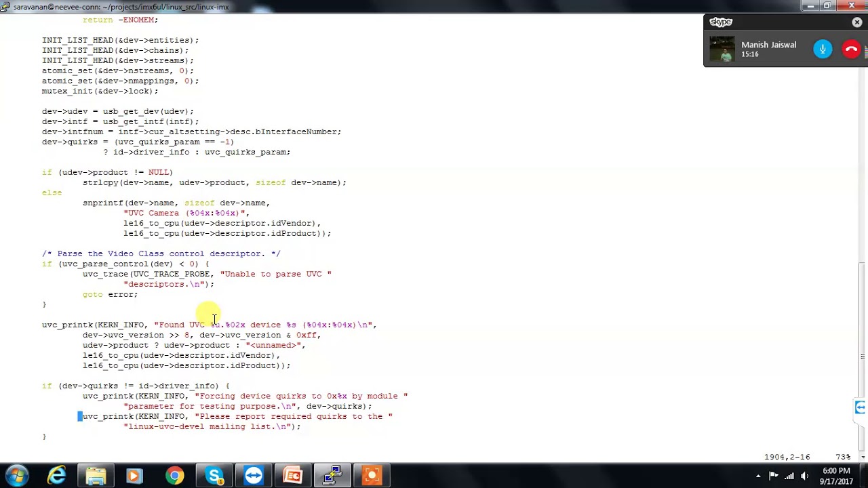
Task: Click the "Forcing device quirks" string
Action: click(301, 396)
